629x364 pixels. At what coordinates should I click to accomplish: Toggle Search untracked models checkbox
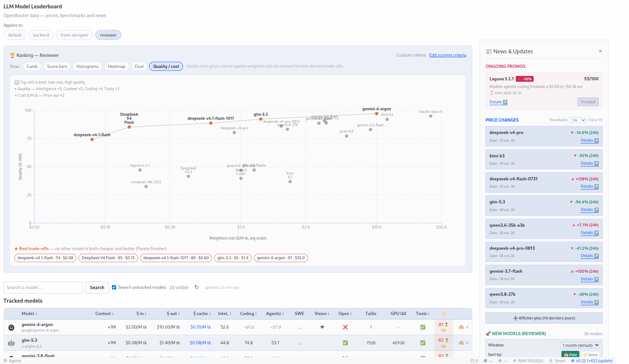(114, 287)
